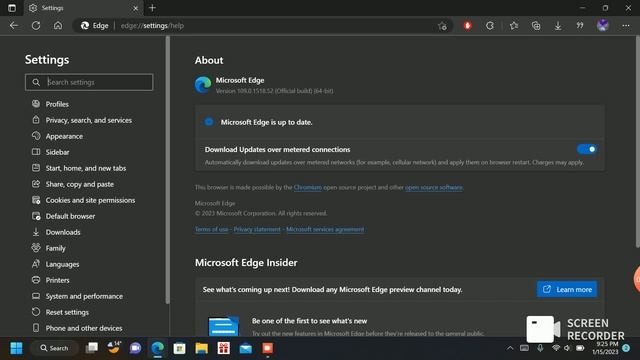This screenshot has width=640, height=360.
Task: Click the microphone tray icon
Action: coord(540,348)
